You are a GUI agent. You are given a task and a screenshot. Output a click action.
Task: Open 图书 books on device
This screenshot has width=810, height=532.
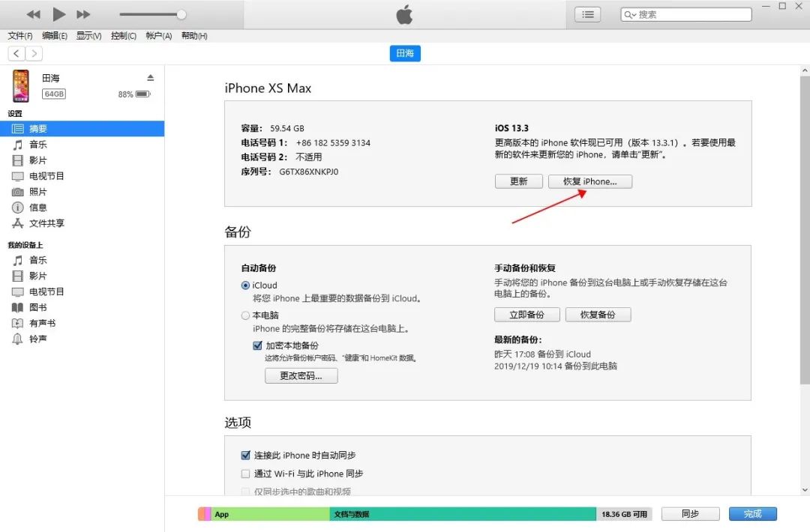coord(82,307)
